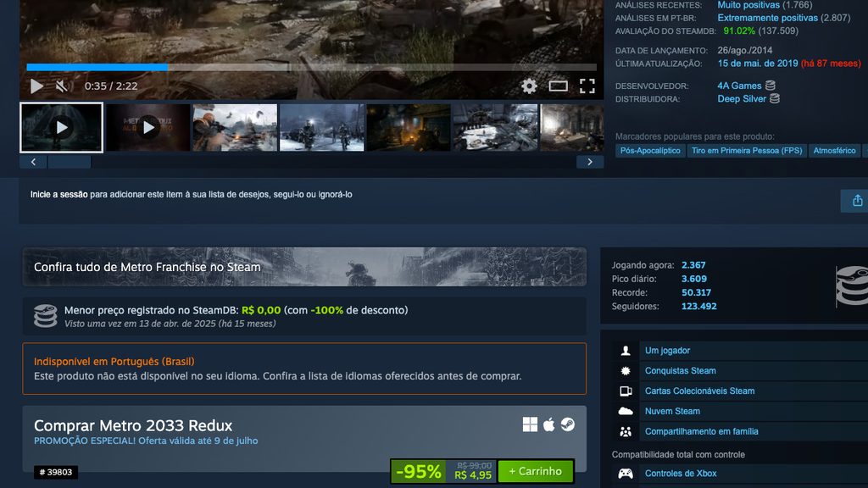Click lowest price R$ 0,00 value
The image size is (868, 488).
tap(261, 310)
